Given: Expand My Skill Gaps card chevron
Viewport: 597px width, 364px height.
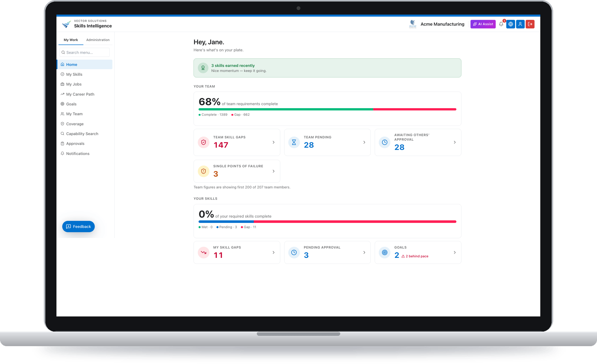Looking at the screenshot, I should [273, 253].
